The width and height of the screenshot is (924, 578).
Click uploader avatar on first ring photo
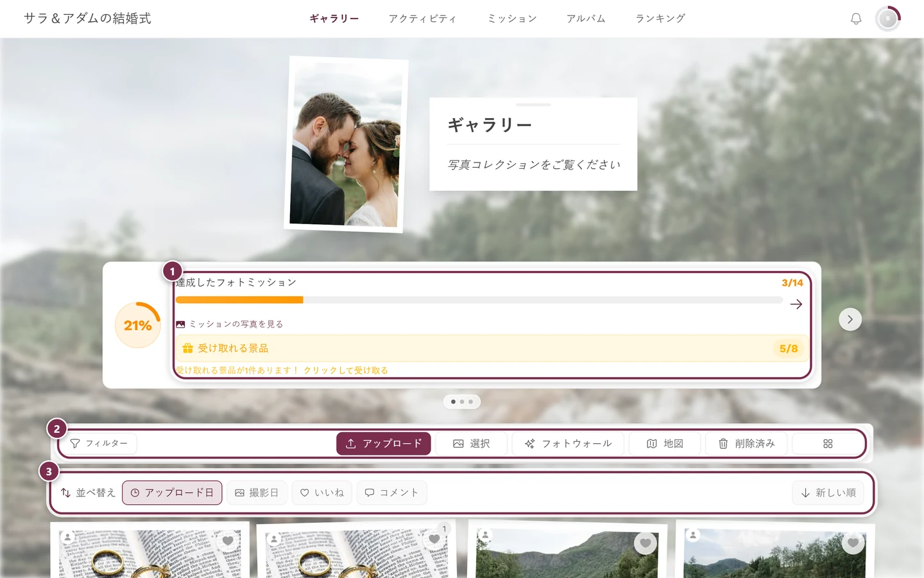click(x=68, y=537)
